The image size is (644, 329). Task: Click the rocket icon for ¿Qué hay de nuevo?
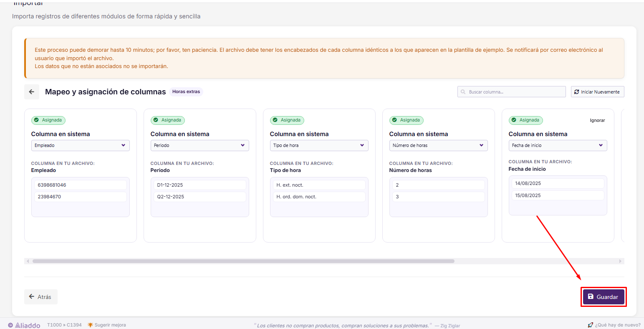(590, 325)
